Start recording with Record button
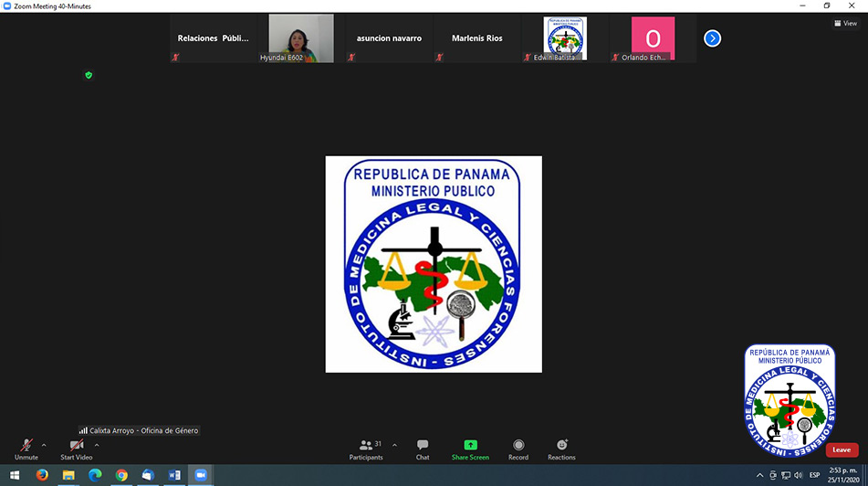Viewport: 868px width, 486px height. point(518,449)
